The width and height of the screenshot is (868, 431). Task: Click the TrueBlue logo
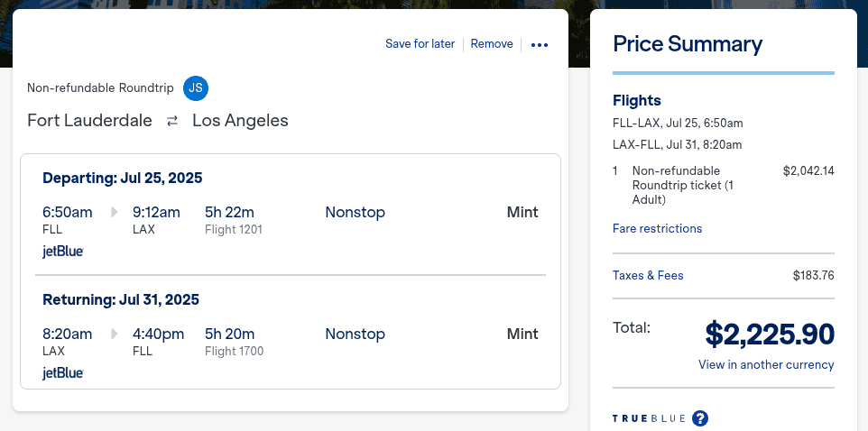[x=649, y=418]
